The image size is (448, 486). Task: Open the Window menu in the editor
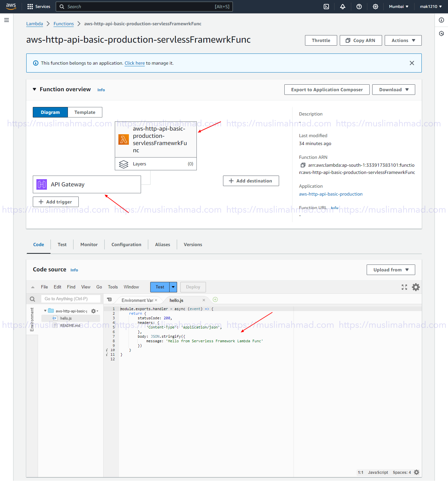(131, 287)
